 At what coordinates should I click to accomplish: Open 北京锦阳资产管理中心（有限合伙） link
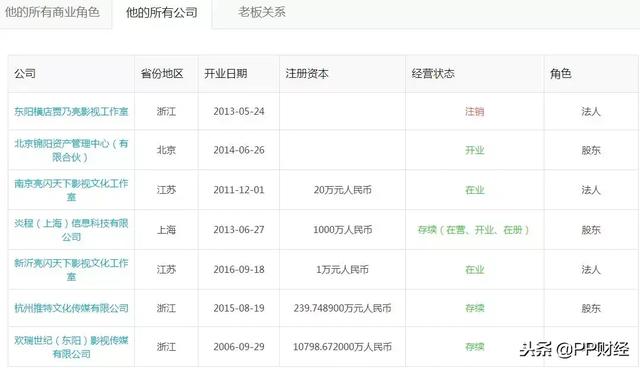[x=71, y=150]
